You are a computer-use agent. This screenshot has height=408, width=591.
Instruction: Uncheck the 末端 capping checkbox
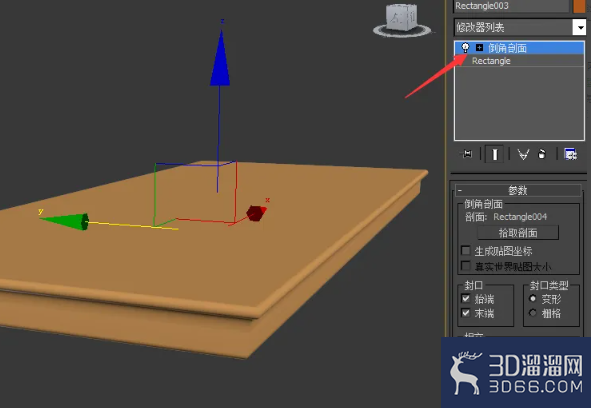point(466,313)
